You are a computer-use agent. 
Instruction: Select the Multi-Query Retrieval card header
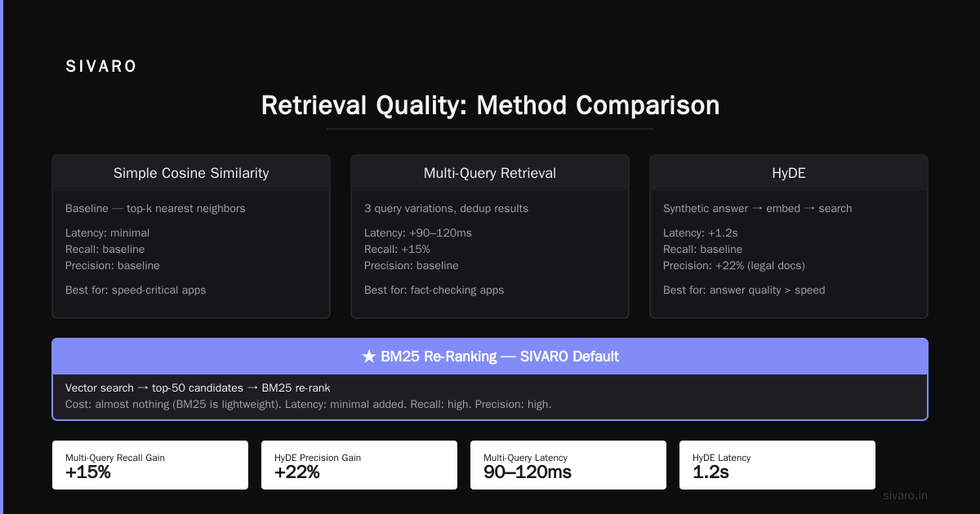pos(490,173)
